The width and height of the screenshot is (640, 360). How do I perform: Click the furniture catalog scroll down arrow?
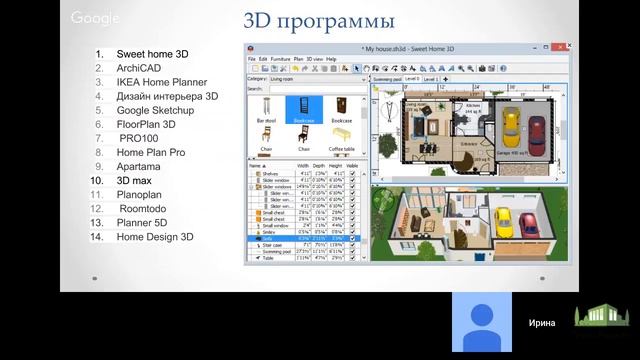click(x=364, y=153)
